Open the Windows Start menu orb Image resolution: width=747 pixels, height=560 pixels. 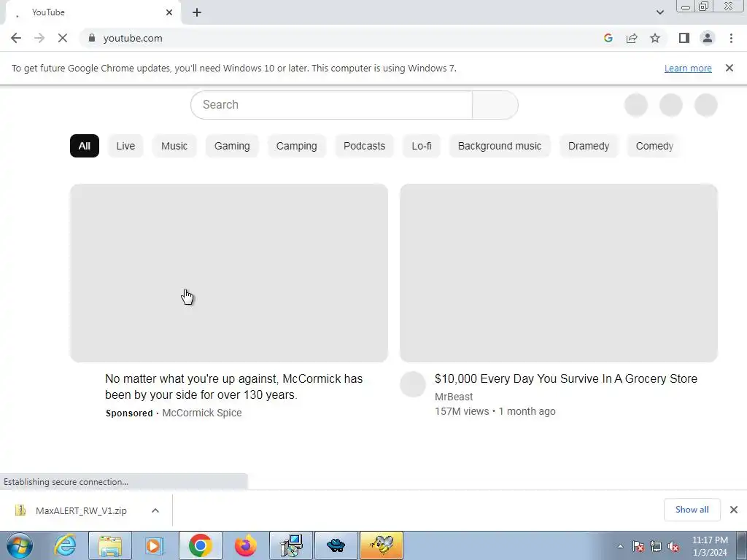tap(20, 545)
